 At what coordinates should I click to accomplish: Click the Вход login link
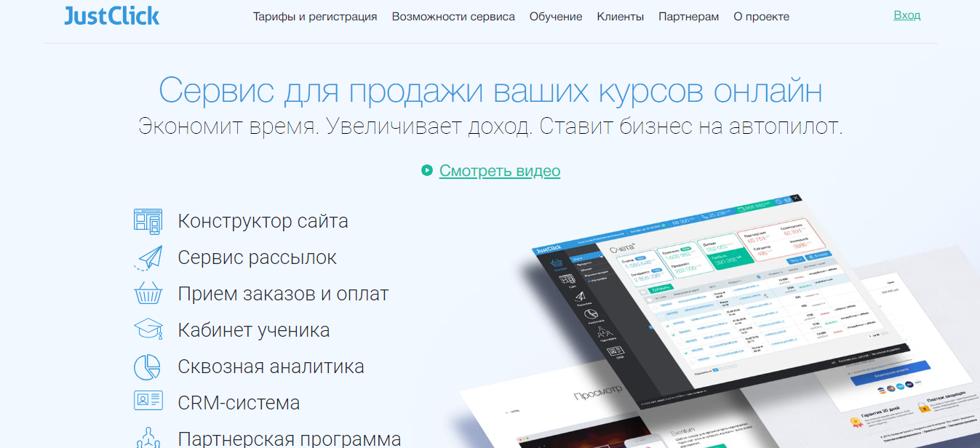pos(907,15)
